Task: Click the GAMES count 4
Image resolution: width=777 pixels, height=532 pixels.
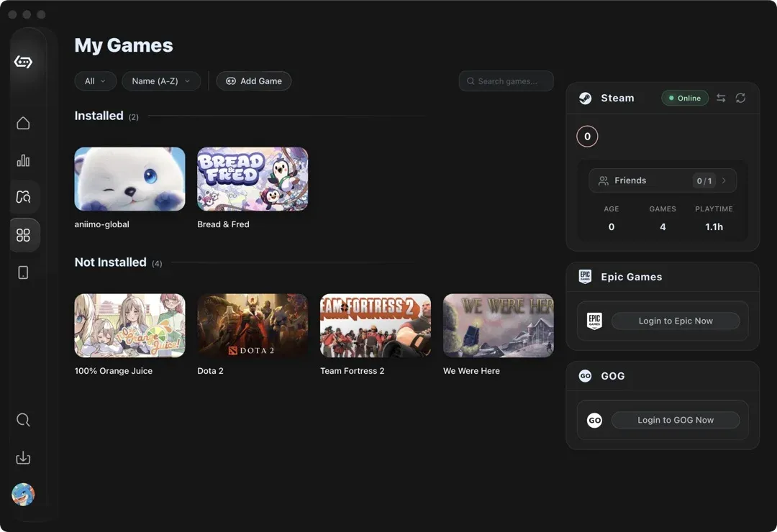Action: click(x=663, y=227)
